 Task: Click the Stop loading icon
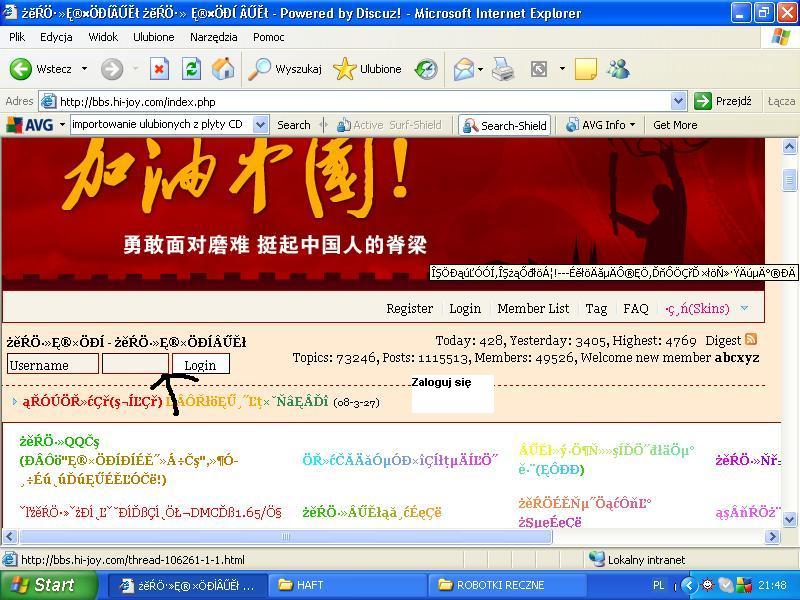pos(159,69)
